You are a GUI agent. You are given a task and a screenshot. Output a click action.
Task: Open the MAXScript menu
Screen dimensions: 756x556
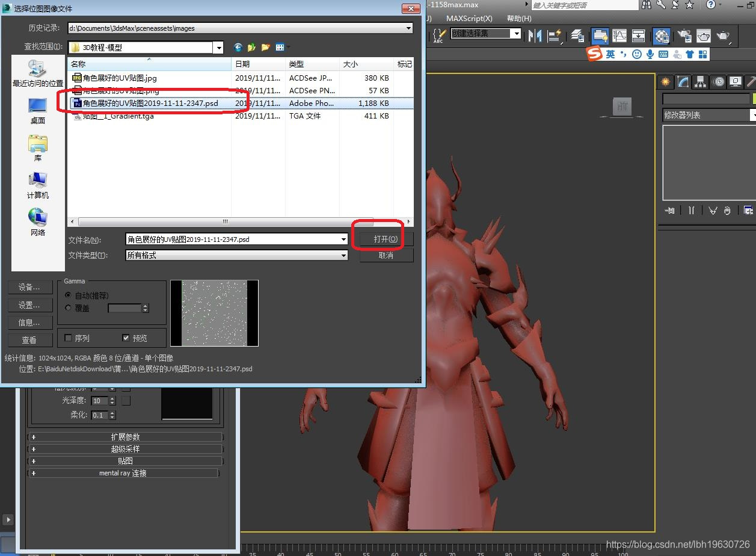469,19
